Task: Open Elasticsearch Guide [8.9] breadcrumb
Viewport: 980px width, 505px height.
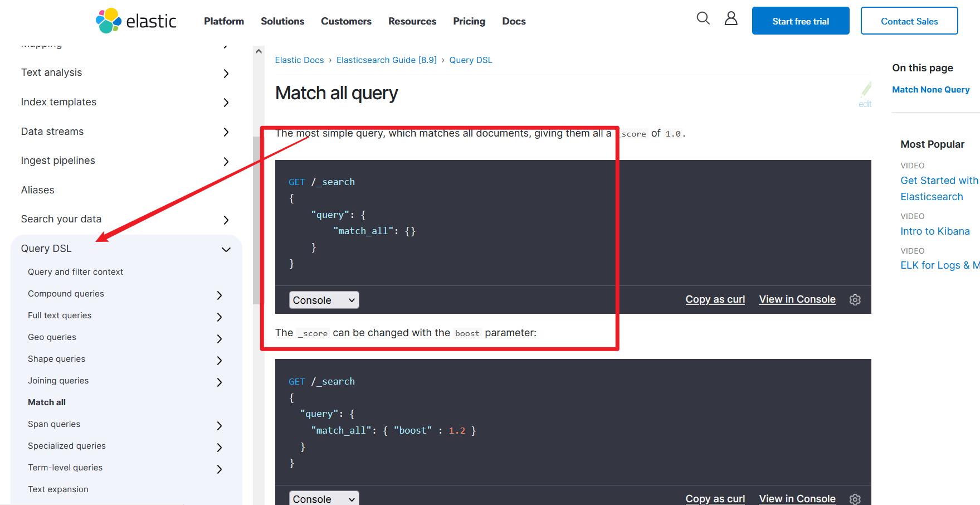Action: (x=387, y=60)
